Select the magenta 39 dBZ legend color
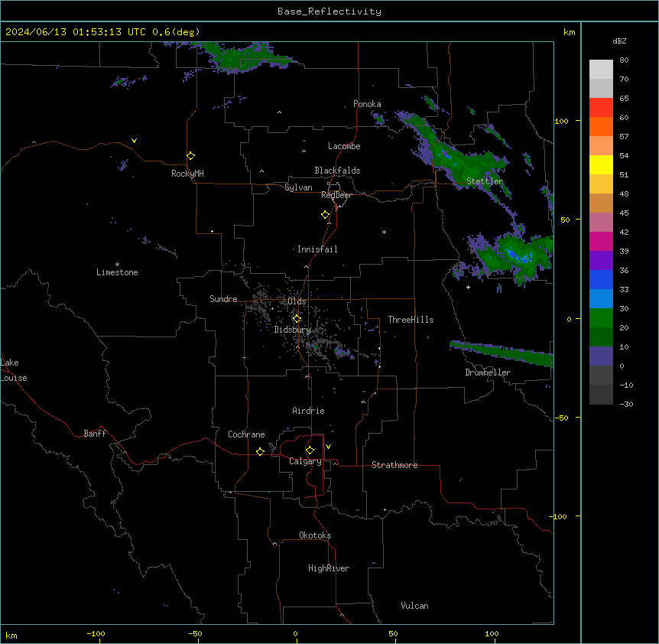Screen dimensions: 659x644 pyautogui.click(x=601, y=241)
